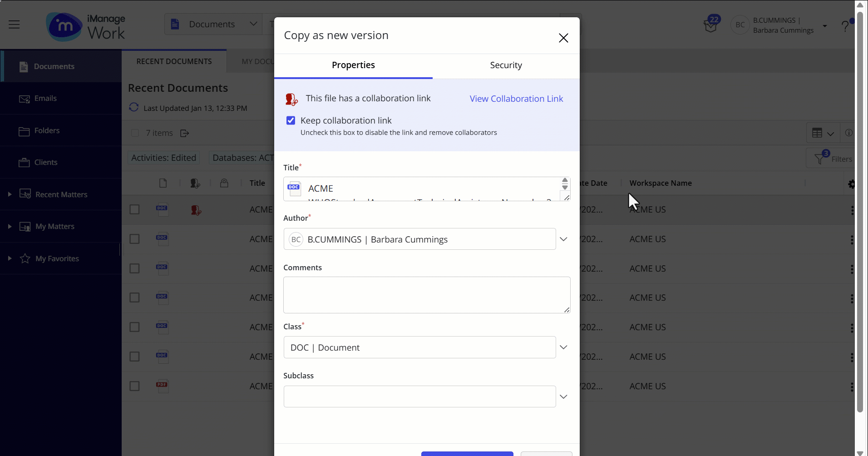Click the collaboration link icon in the dialog
Image resolution: width=868 pixels, height=456 pixels.
click(292, 99)
